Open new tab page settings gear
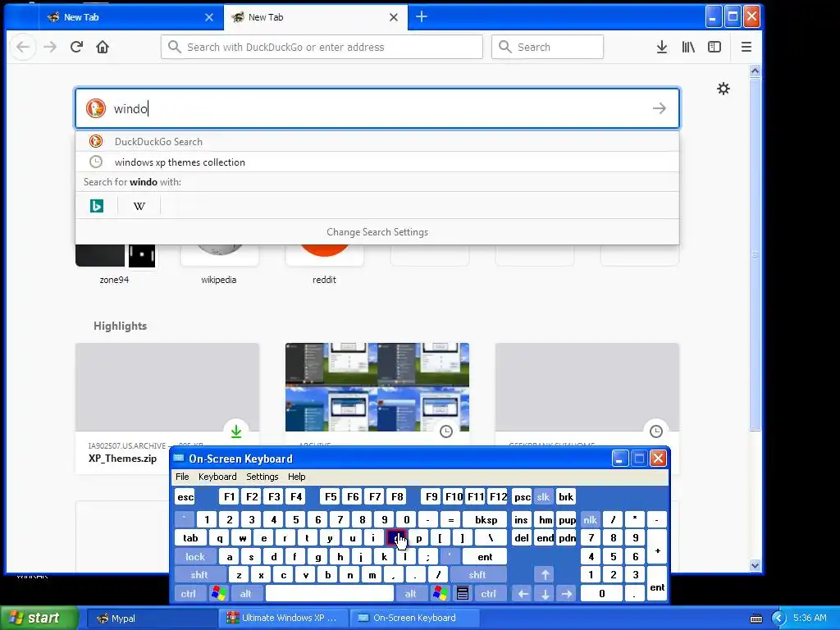The width and height of the screenshot is (840, 630). pos(724,89)
